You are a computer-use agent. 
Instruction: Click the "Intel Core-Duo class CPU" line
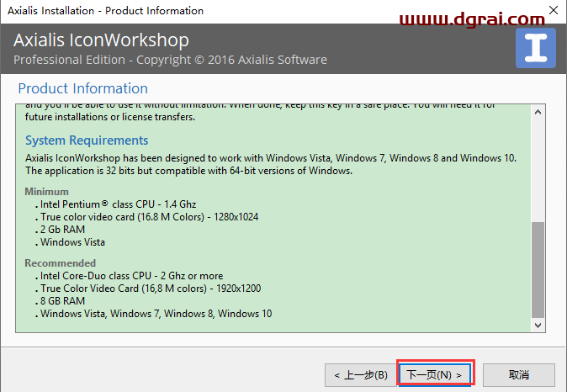pos(129,276)
